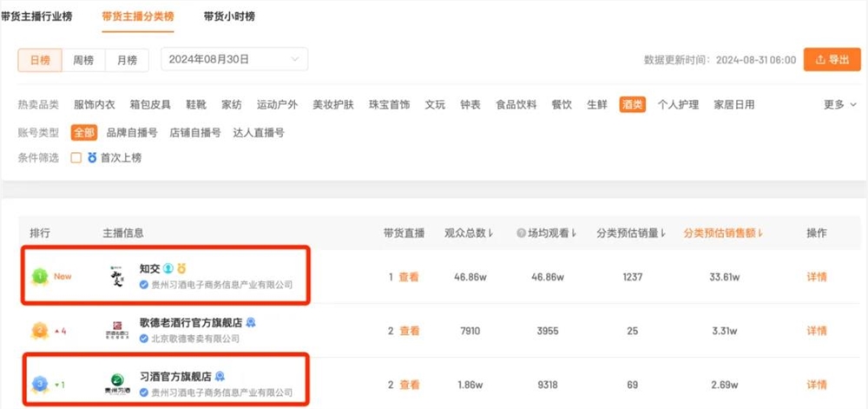The image size is (868, 409).
Task: Click the 习酒官方旗舰店 name
Action: (x=175, y=376)
